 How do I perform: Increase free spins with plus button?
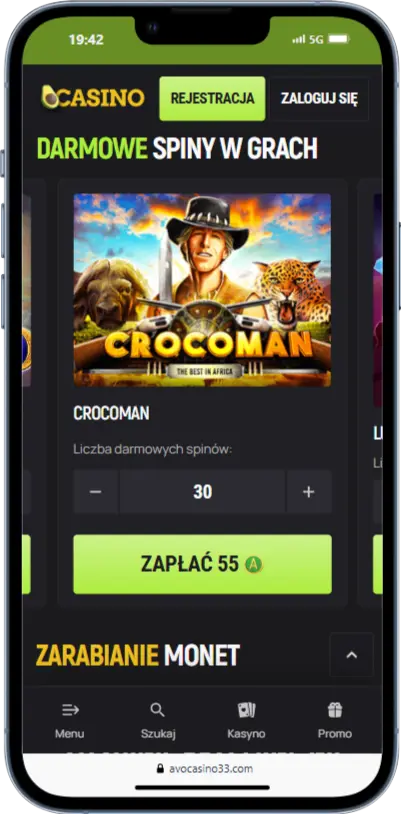(309, 492)
